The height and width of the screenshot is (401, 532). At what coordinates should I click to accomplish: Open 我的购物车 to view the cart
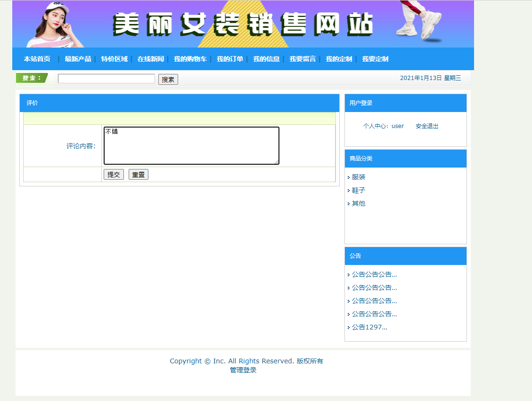190,59
